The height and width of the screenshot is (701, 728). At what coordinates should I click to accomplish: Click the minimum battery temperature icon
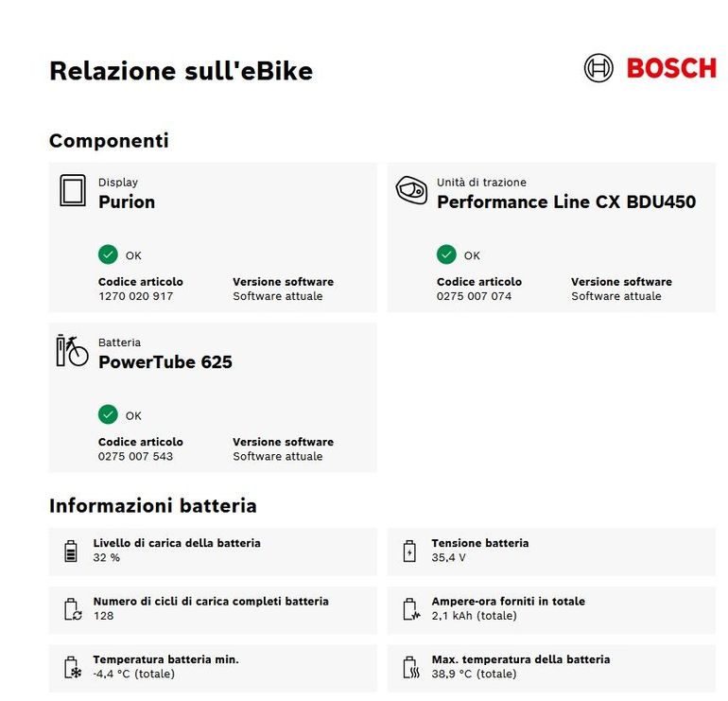coord(73,667)
